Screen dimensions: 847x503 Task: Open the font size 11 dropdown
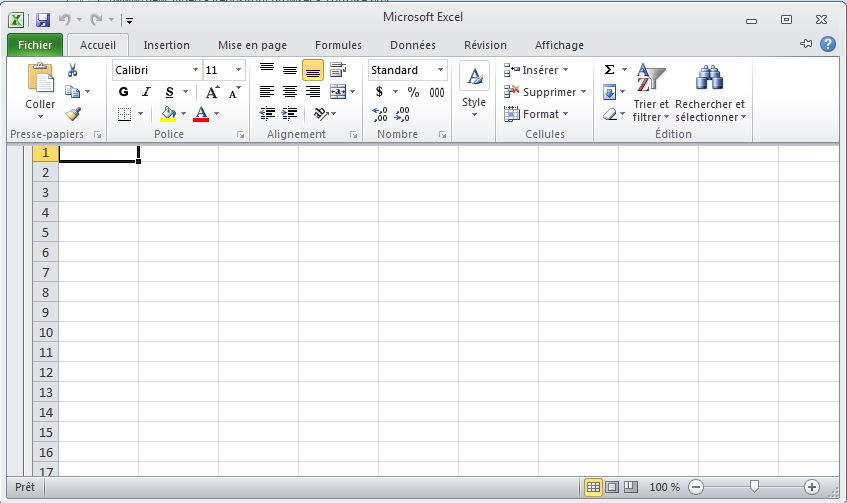pyautogui.click(x=238, y=70)
